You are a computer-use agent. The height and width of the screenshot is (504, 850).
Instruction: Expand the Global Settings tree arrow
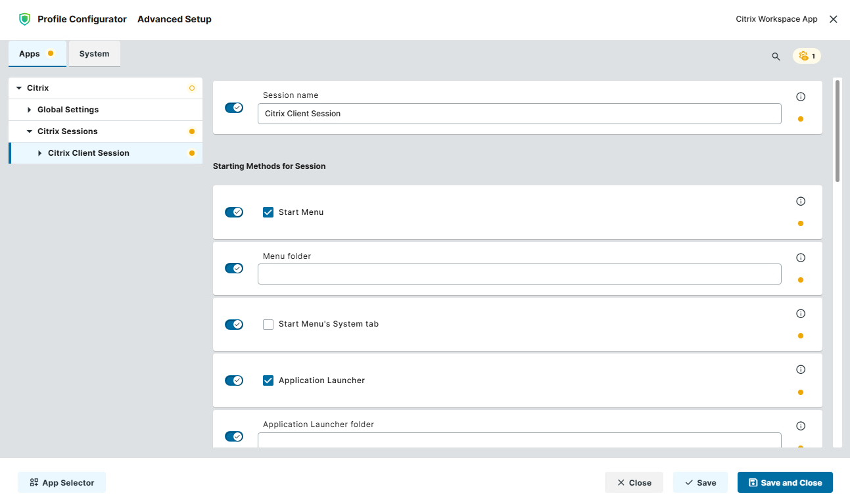tap(30, 110)
